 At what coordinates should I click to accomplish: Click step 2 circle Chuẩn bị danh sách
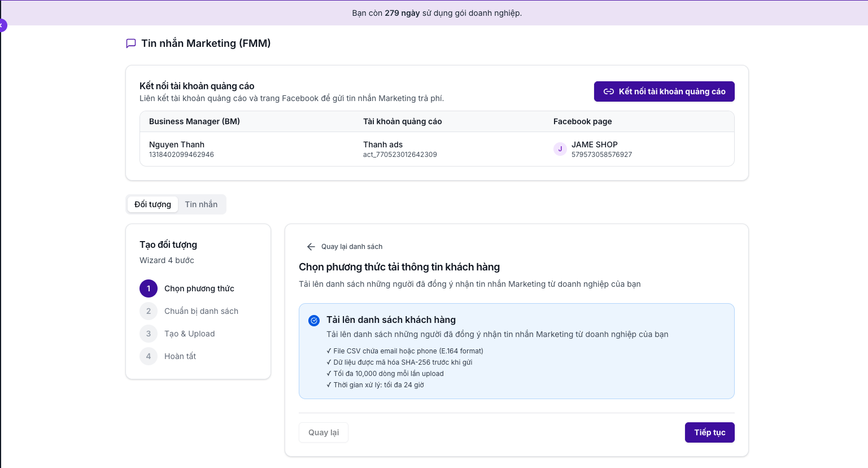[149, 311]
